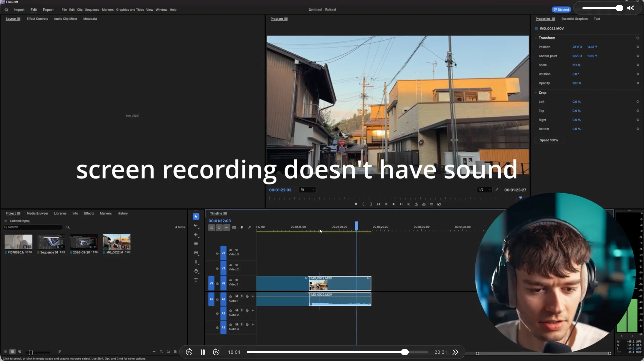Viewport: 644px width, 361px height.
Task: Toggle lock on Video 1 track
Action: [x=217, y=283]
